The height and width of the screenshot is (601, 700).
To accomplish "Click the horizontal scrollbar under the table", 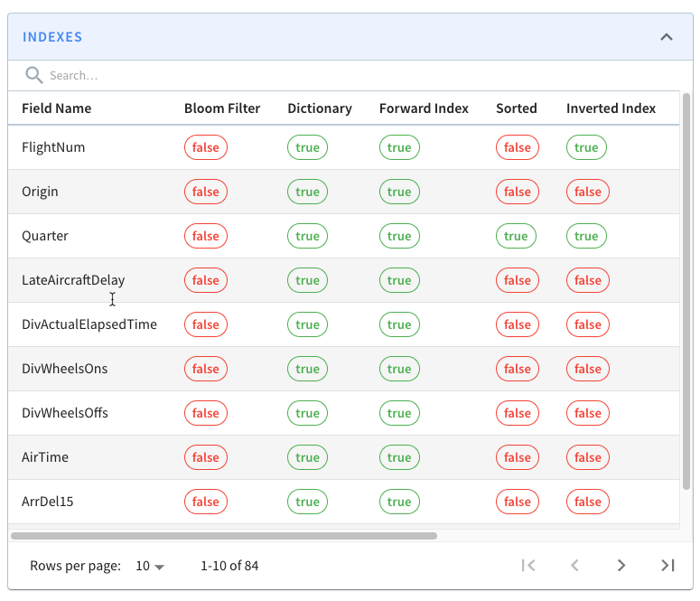I will [x=224, y=536].
